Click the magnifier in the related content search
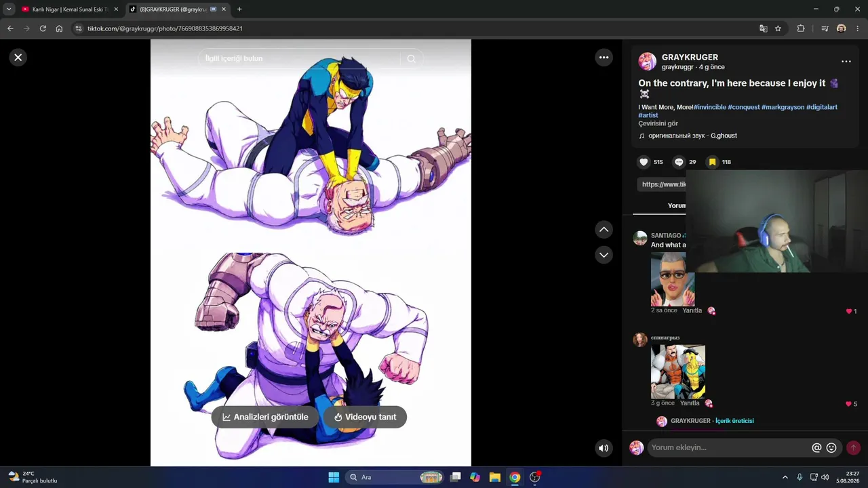Image resolution: width=868 pixels, height=488 pixels. [411, 59]
